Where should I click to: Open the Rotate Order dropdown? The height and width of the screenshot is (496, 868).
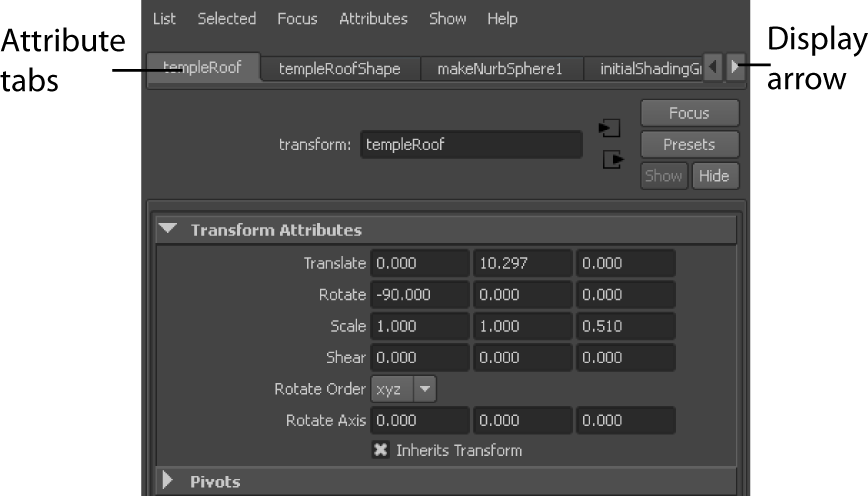pos(403,388)
